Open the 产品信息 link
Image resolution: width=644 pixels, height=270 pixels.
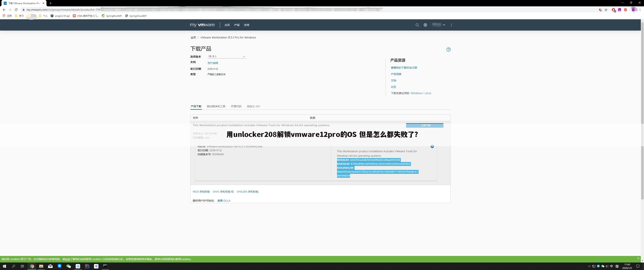tap(396, 74)
